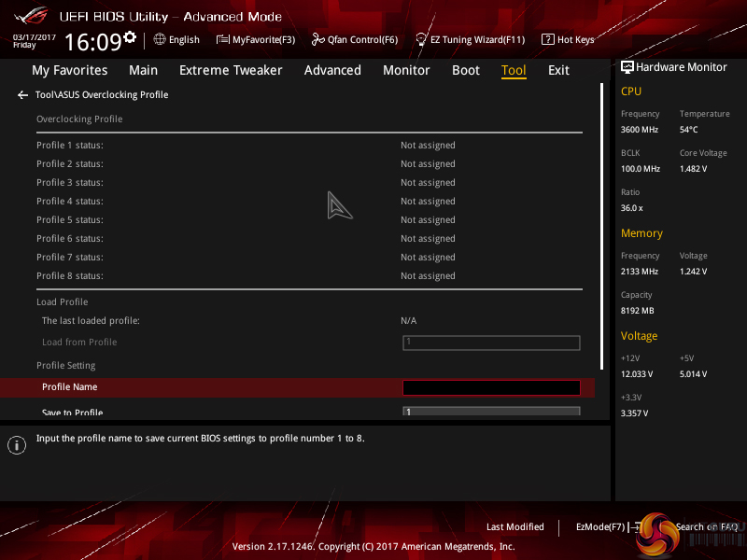Screen dimensions: 747x560
Task: Click the 3.357 V reading
Action: [x=634, y=413]
